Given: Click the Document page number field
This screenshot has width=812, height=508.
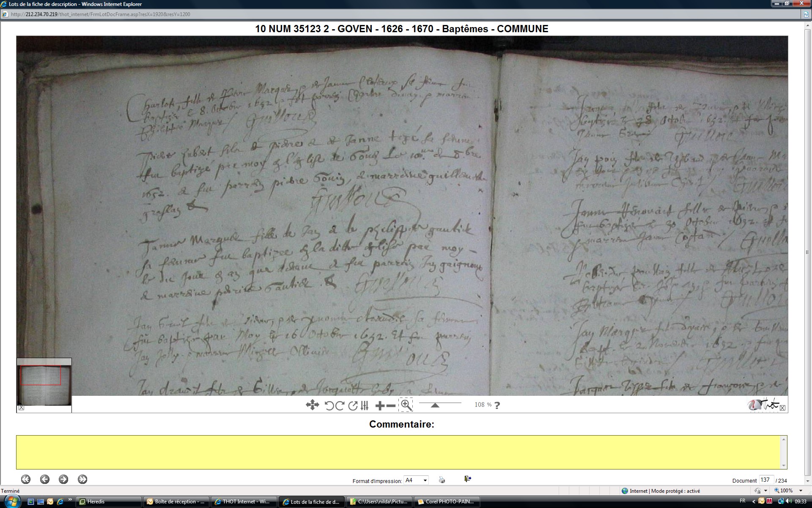Looking at the screenshot, I should (x=766, y=480).
